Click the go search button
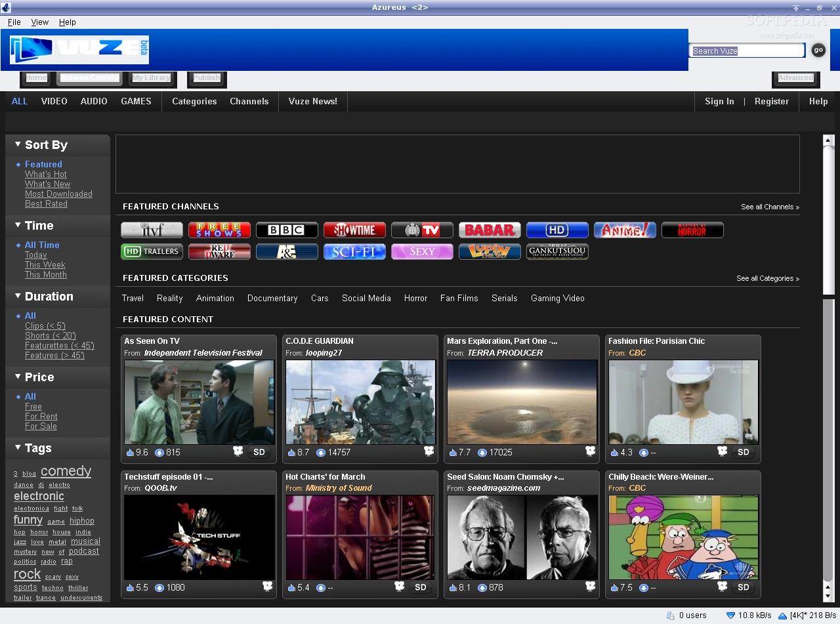This screenshot has width=840, height=624. pos(818,50)
